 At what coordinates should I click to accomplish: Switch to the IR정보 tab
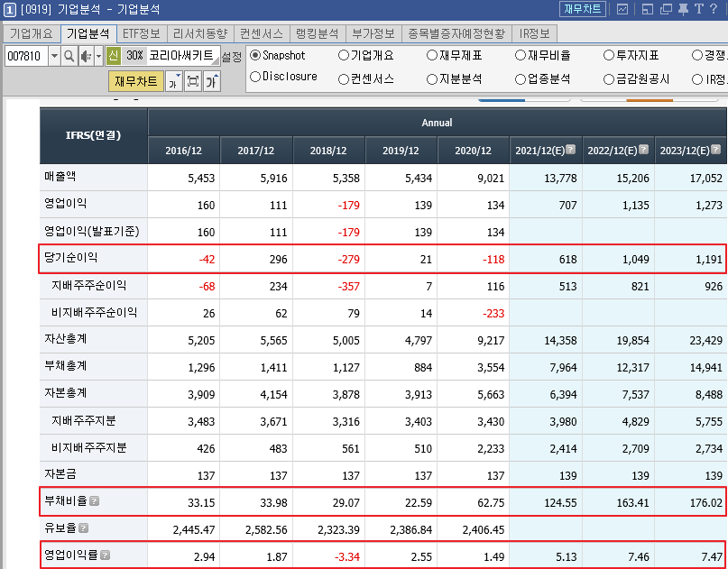pyautogui.click(x=534, y=33)
